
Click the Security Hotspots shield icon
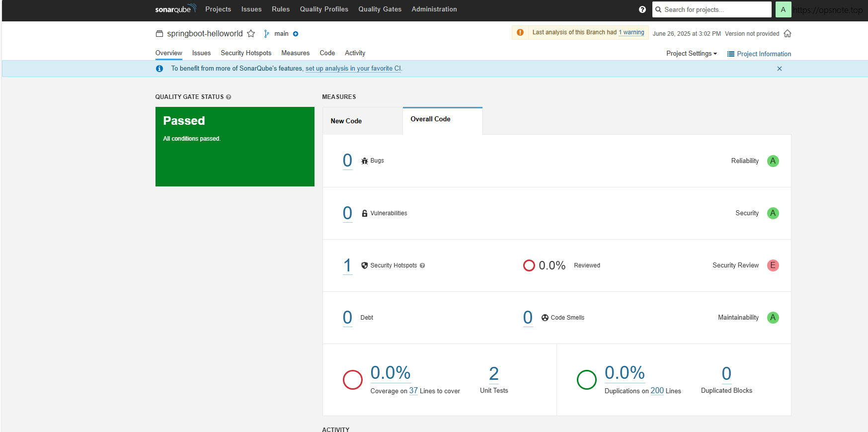click(x=365, y=265)
